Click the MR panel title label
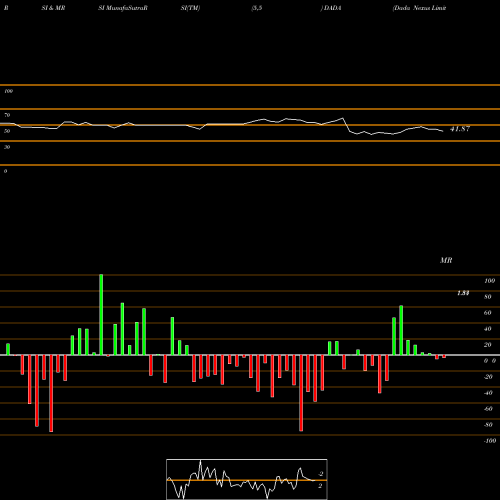 446,260
